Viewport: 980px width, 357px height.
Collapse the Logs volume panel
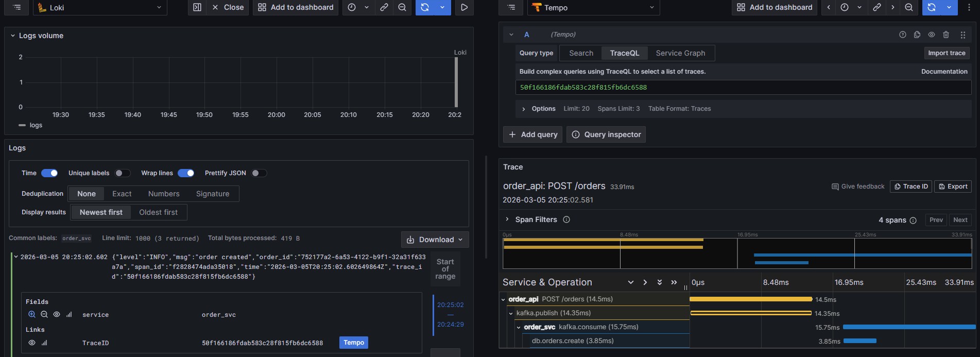(x=13, y=36)
